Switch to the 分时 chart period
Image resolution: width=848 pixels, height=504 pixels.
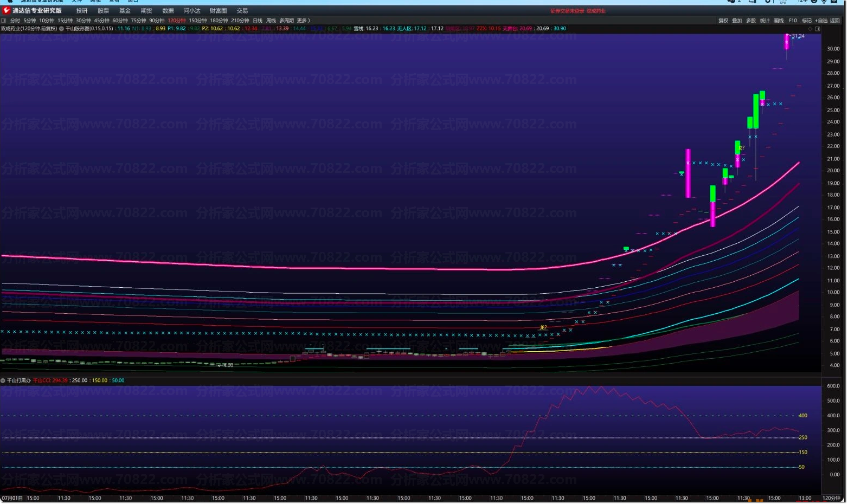pyautogui.click(x=15, y=21)
